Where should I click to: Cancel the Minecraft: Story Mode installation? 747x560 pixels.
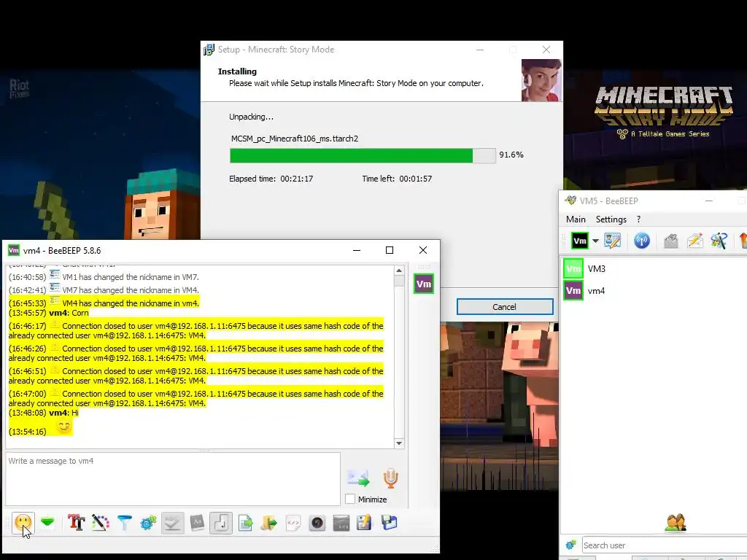pos(505,307)
